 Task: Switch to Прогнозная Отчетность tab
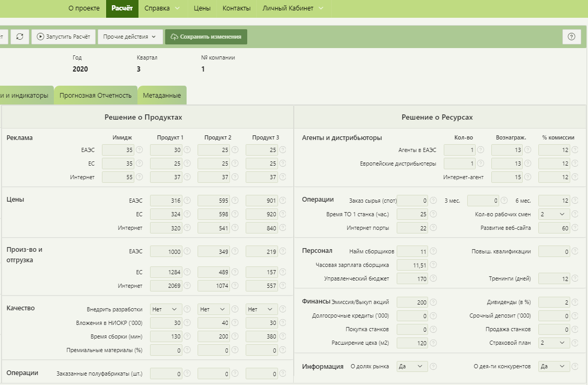pos(96,96)
